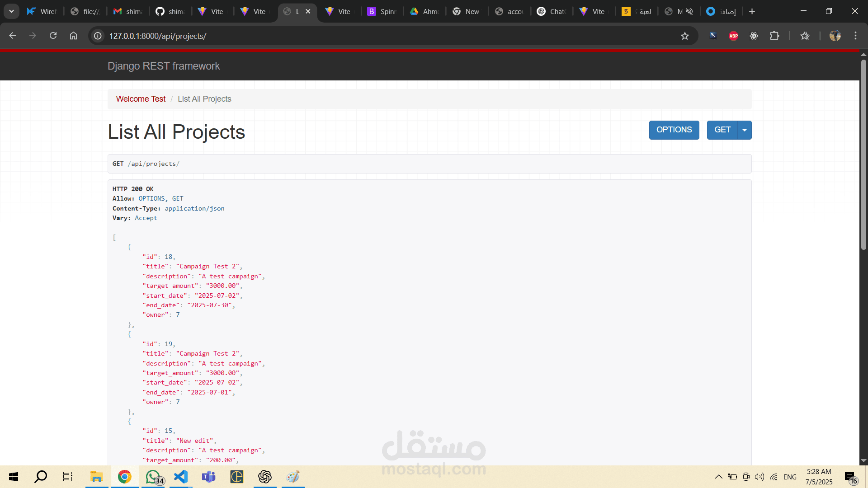
Task: Select the "New edit" title value
Action: tap(194, 441)
